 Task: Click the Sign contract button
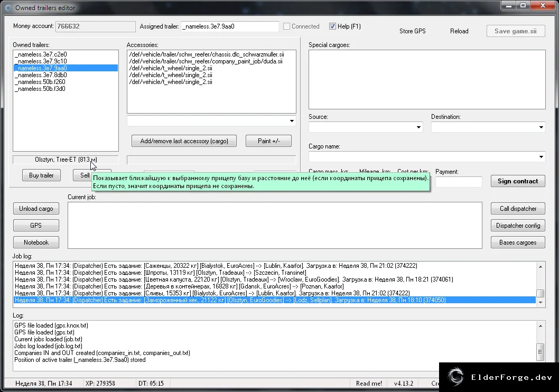[518, 181]
